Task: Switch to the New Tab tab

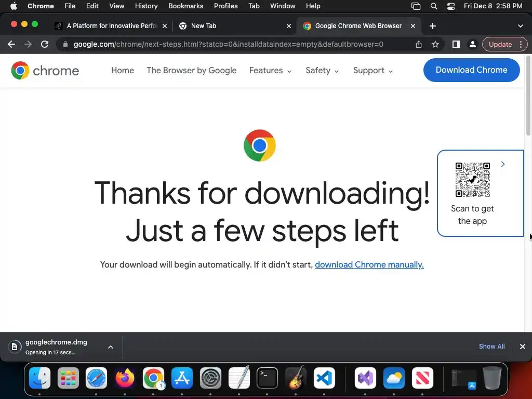Action: click(x=234, y=26)
